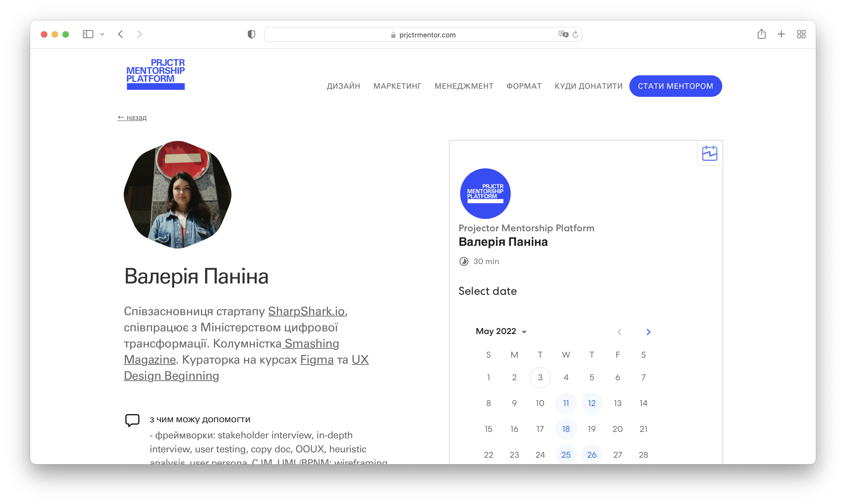Image resolution: width=846 pixels, height=504 pixels.
Task: Click the translate page icon
Action: click(x=563, y=34)
